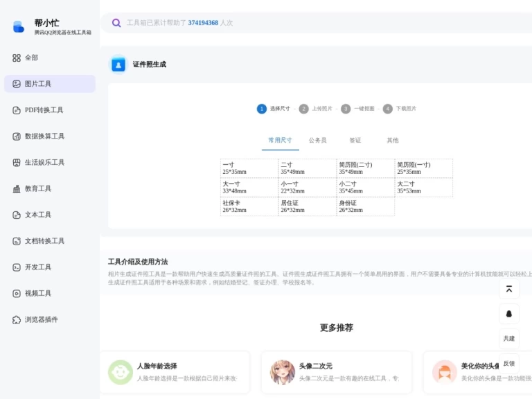Click the 美化你的头像 avatar thumbnail
The image size is (532, 399).
coord(445,372)
